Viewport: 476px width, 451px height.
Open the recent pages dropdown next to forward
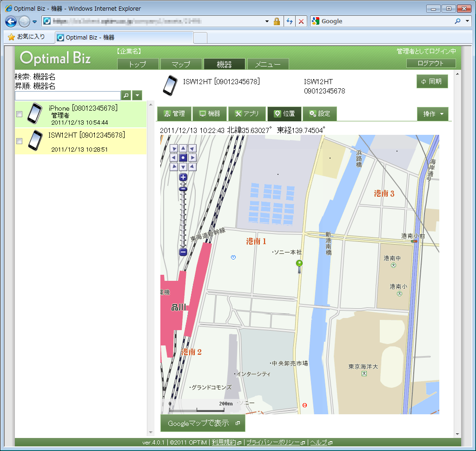(x=34, y=21)
